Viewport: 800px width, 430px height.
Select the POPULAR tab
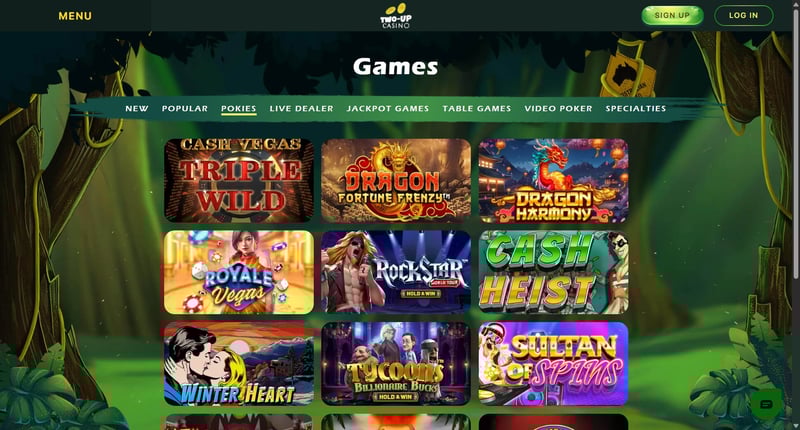click(x=185, y=109)
